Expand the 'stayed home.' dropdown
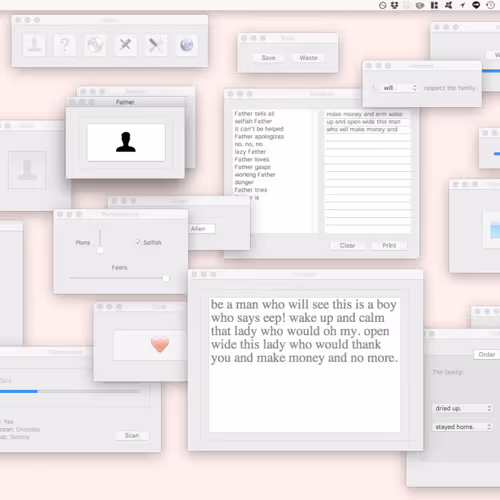 coord(462,427)
